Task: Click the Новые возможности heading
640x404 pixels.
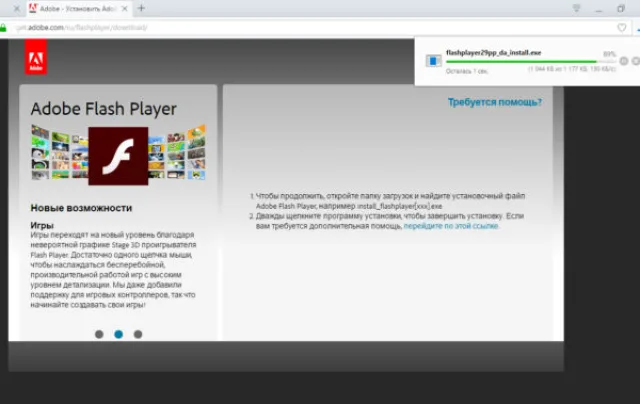Action: [81, 208]
